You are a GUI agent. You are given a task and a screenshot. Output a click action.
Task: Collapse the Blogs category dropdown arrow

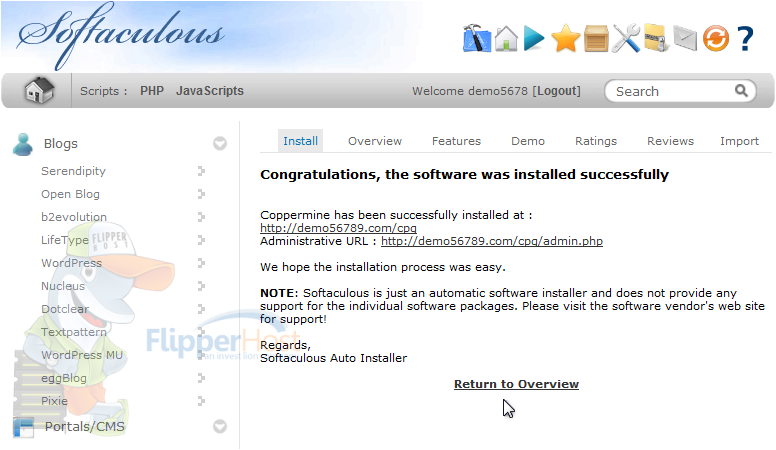point(220,144)
